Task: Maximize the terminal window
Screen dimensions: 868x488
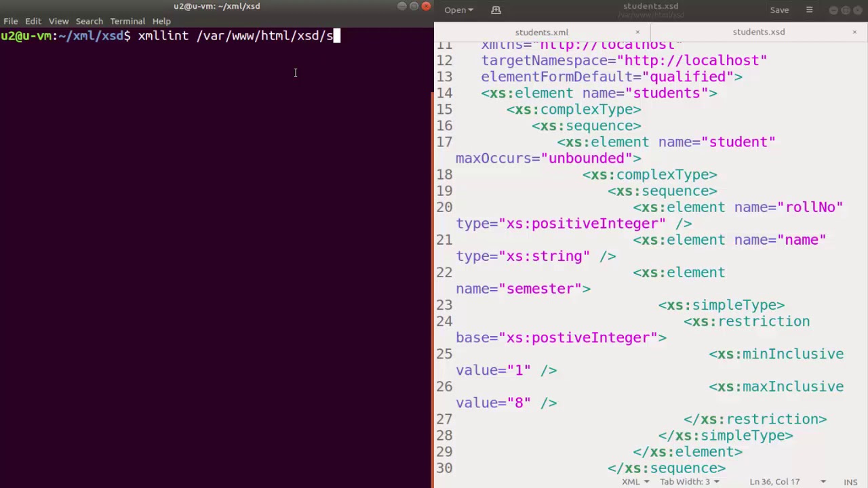Action: (x=414, y=6)
